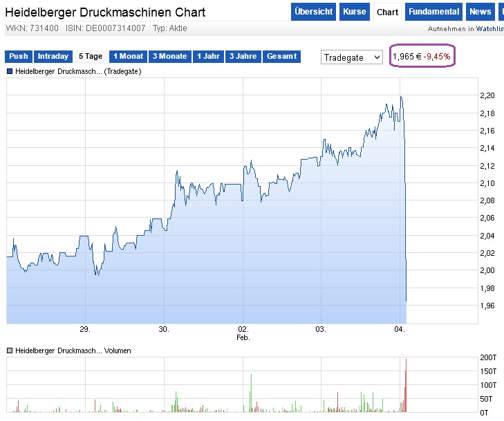Click the 30. date axis label
The image size is (504, 421).
(164, 330)
